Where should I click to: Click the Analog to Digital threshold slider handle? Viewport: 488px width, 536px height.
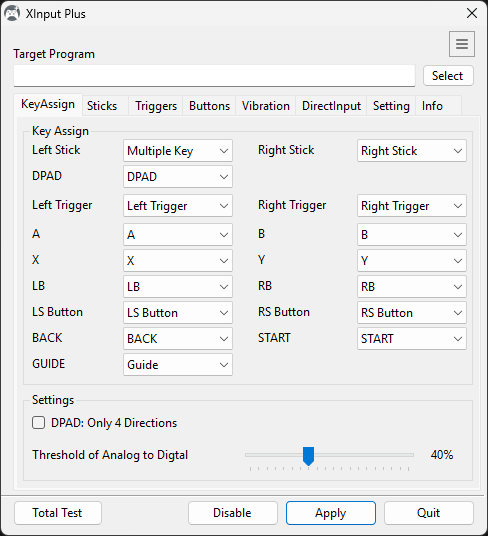(308, 456)
